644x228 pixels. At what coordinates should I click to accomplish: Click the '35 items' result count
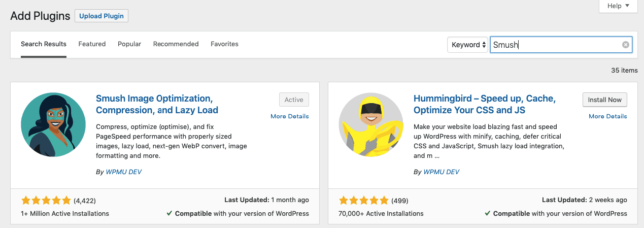point(624,71)
